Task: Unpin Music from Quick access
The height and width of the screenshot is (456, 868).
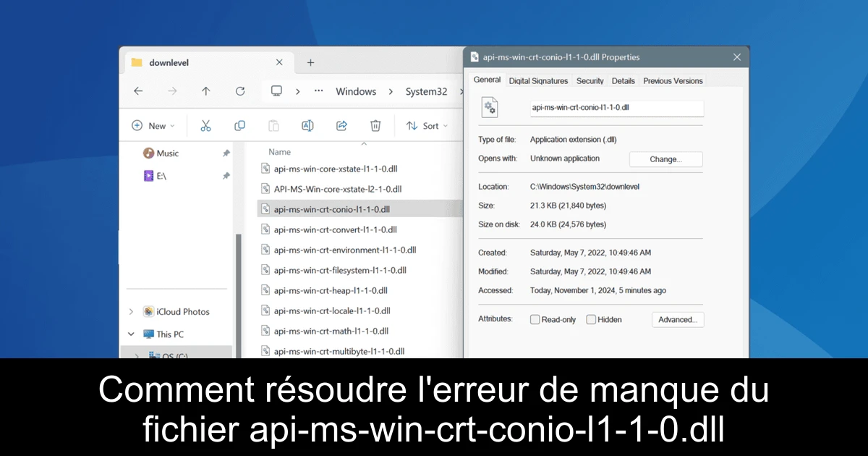Action: [226, 153]
